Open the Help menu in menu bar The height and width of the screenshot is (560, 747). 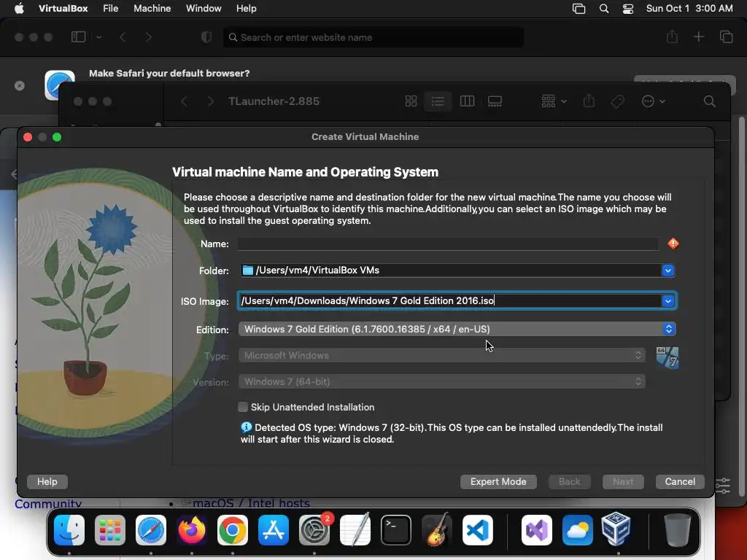click(x=247, y=9)
